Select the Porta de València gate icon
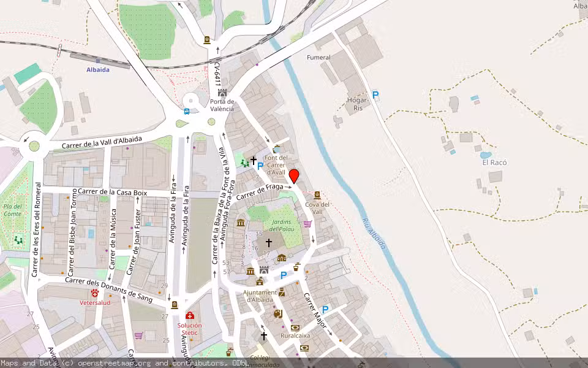The image size is (588, 368). (222, 93)
